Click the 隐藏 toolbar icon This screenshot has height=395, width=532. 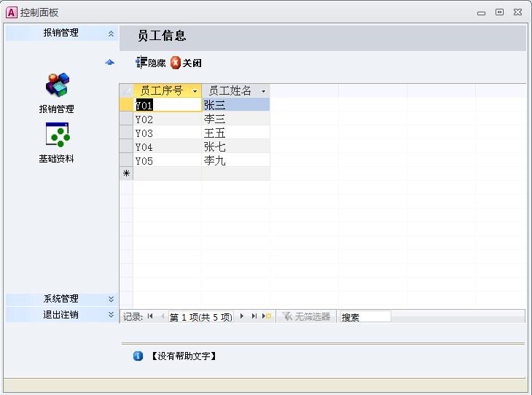[141, 63]
